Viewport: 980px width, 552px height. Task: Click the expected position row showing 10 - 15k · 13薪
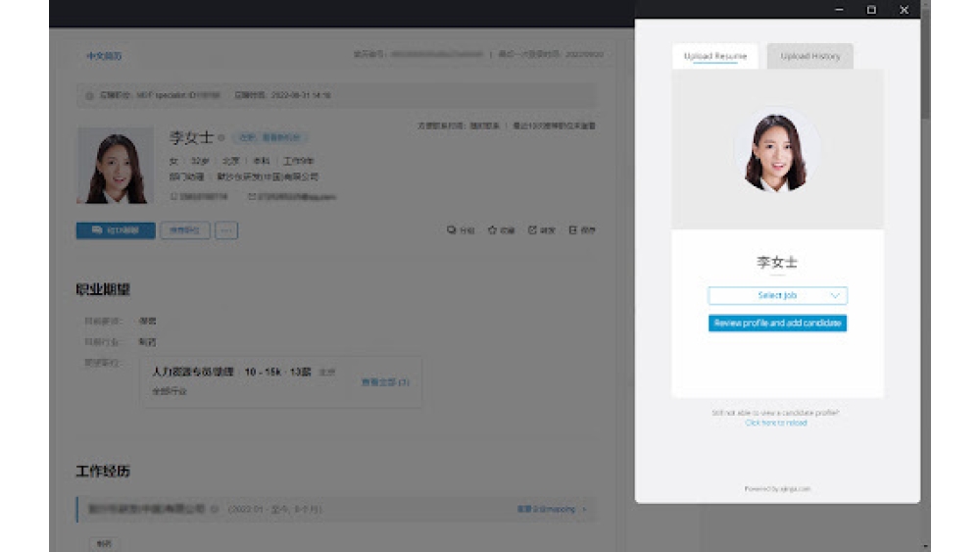tap(281, 382)
